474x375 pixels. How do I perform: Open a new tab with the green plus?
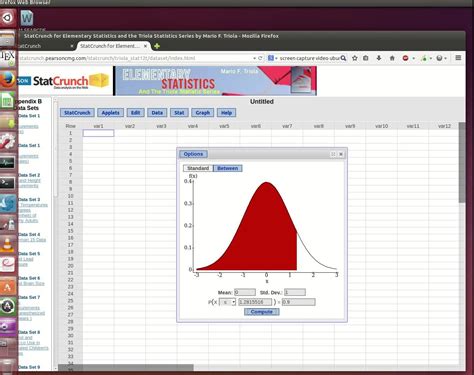[x=157, y=46]
